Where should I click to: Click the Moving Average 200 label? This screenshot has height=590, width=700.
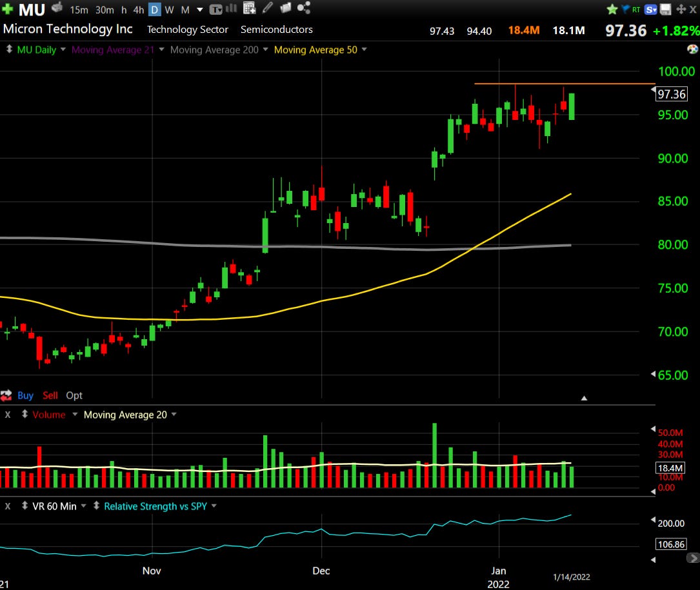[214, 50]
